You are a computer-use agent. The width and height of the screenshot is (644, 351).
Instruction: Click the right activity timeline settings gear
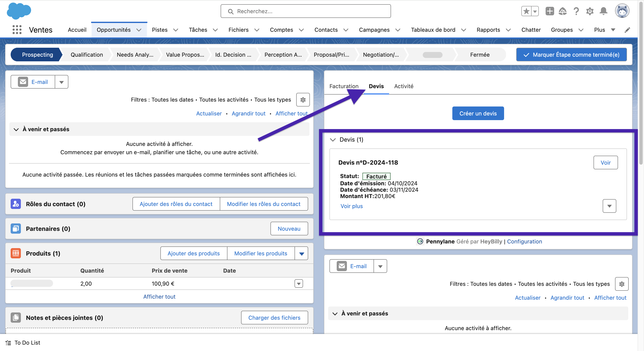pos(621,284)
